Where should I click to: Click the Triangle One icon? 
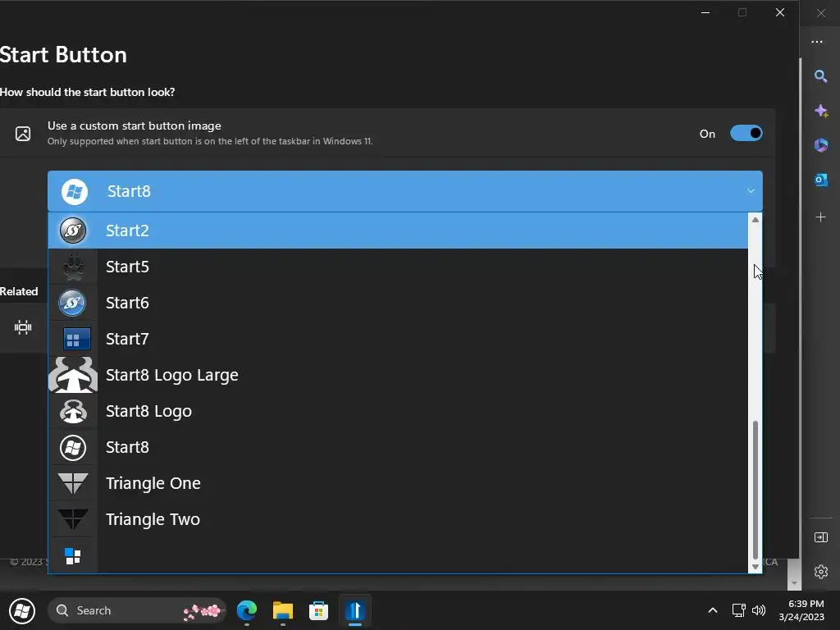click(73, 483)
